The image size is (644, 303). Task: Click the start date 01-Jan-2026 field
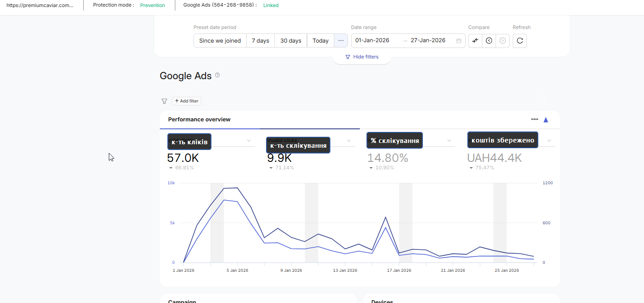click(x=372, y=40)
